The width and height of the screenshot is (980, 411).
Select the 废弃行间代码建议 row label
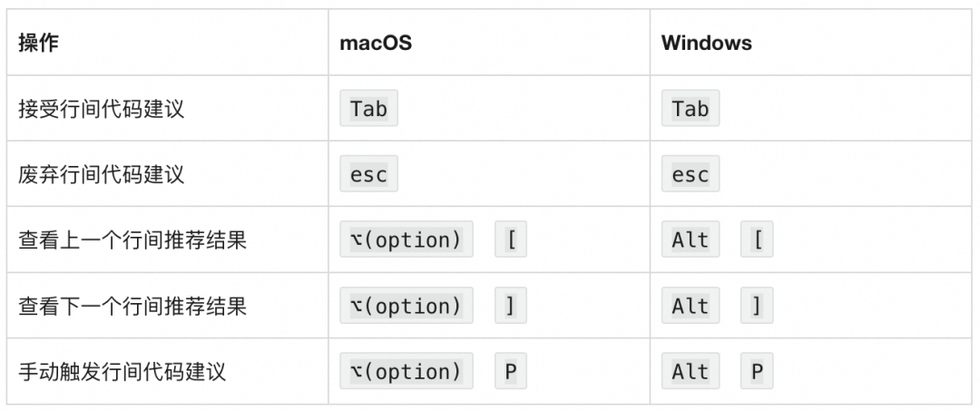pyautogui.click(x=102, y=174)
